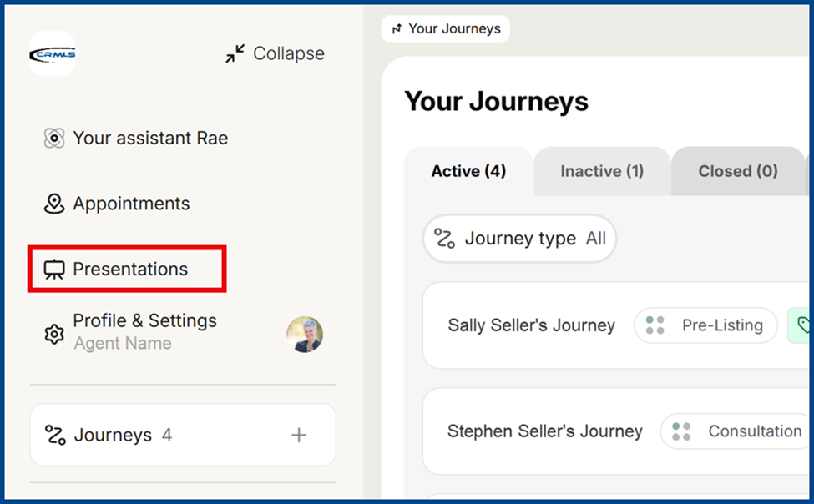Screen dimensions: 814x504
Task: Open Stephen Seller's Journey
Action: point(544,431)
